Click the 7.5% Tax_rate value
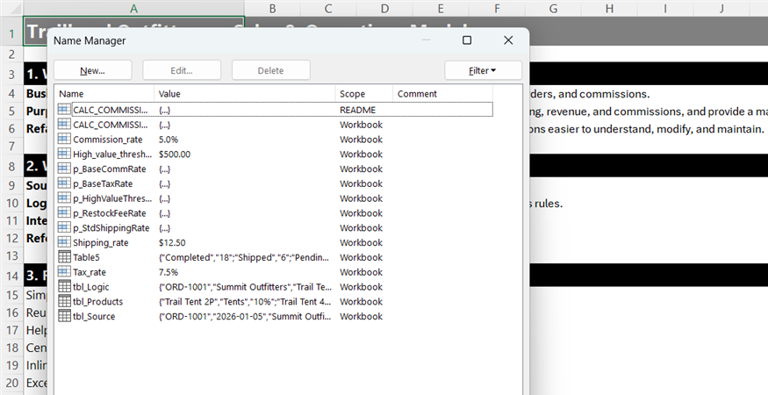Viewport: 768px width, 395px height. [168, 272]
